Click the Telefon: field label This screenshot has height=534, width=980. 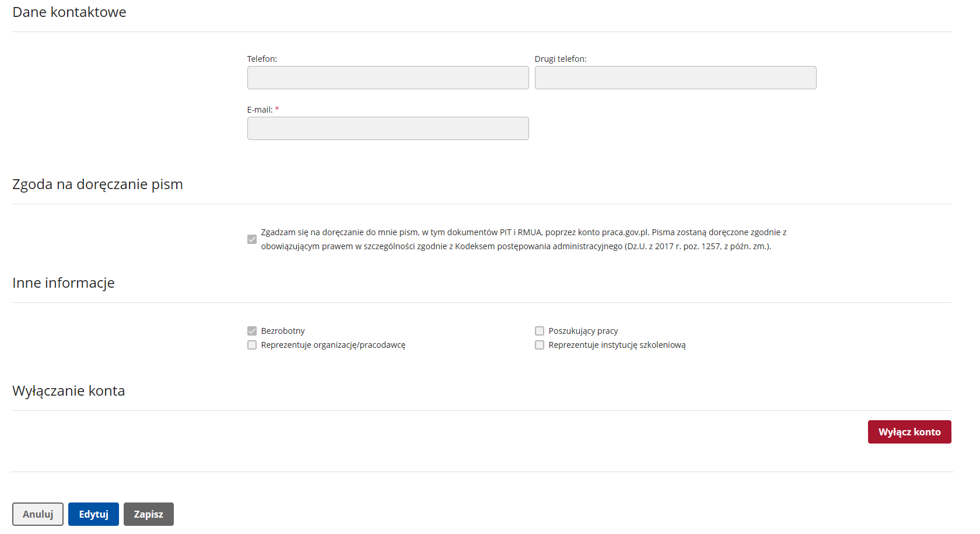pyautogui.click(x=262, y=59)
